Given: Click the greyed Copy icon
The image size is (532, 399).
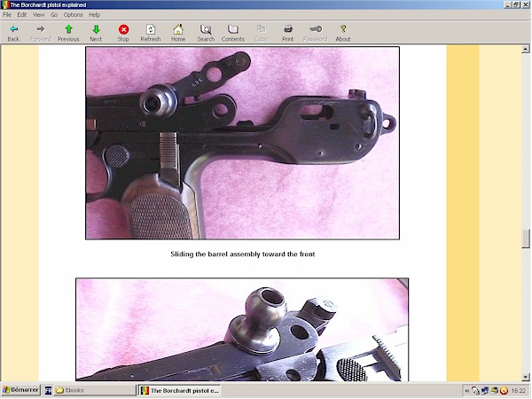Looking at the screenshot, I should [x=261, y=29].
